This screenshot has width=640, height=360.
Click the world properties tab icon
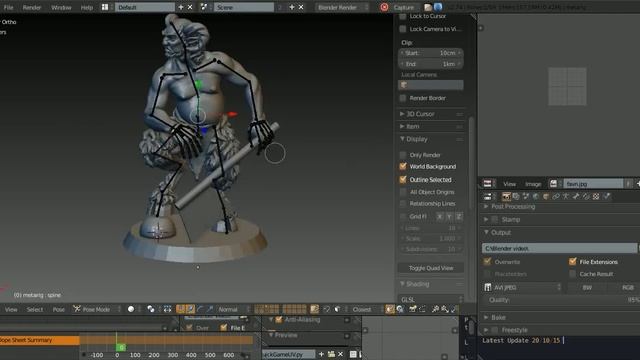pos(536,197)
